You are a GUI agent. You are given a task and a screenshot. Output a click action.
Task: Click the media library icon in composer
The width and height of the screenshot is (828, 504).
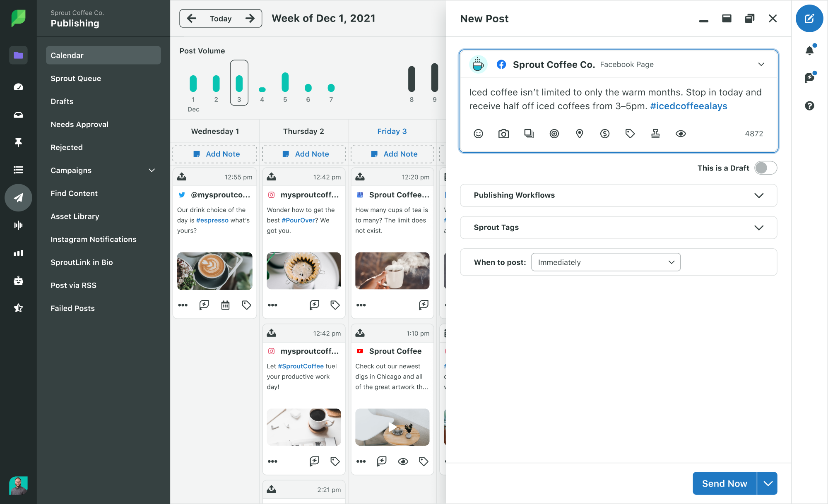click(x=528, y=134)
